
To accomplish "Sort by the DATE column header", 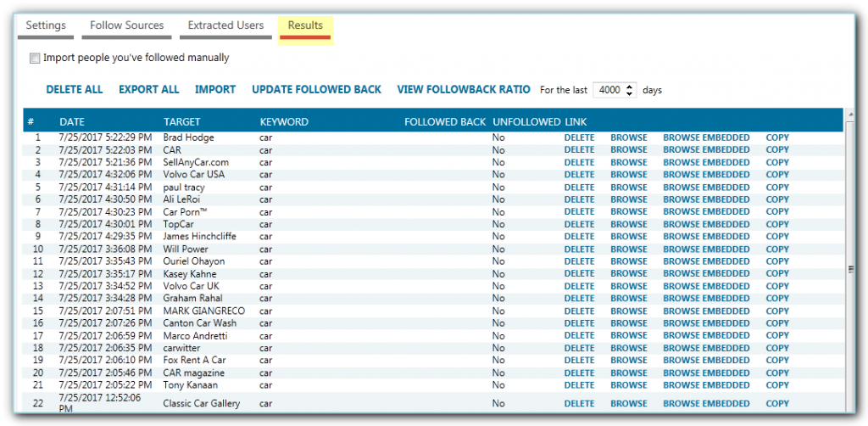I will tap(72, 122).
